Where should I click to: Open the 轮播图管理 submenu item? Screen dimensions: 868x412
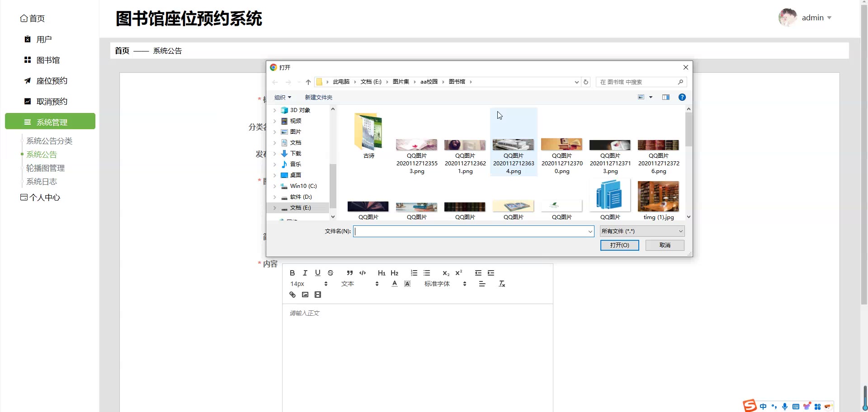point(45,168)
